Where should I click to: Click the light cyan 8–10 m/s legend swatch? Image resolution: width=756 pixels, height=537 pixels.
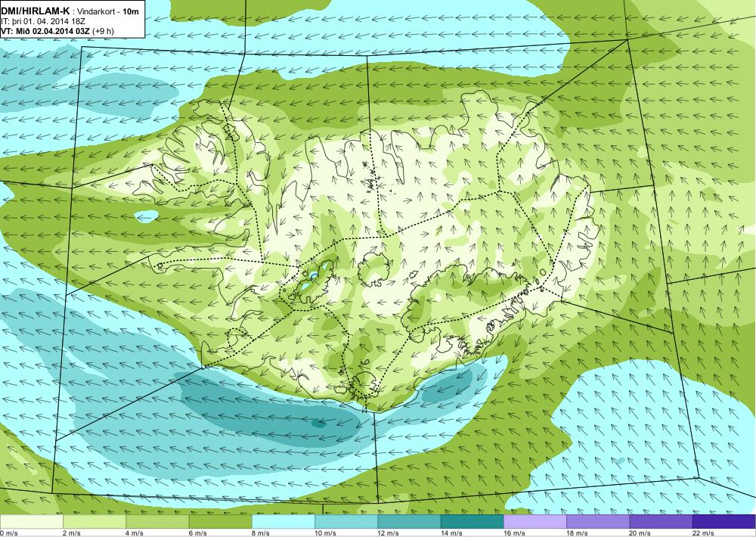coord(283,522)
